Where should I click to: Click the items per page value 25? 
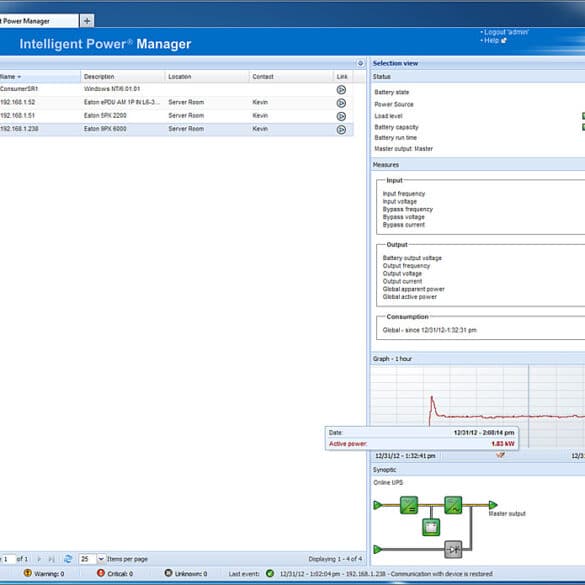[x=88, y=559]
